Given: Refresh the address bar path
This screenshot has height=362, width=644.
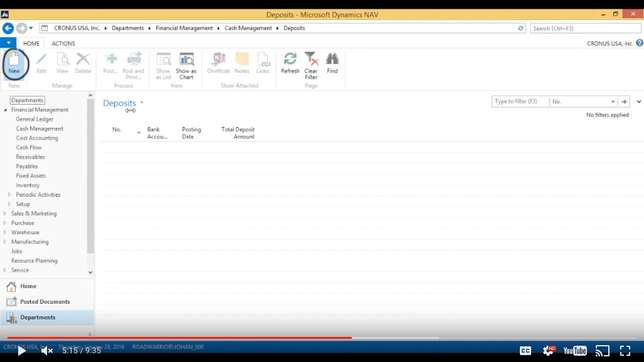Looking at the screenshot, I should tap(520, 28).
